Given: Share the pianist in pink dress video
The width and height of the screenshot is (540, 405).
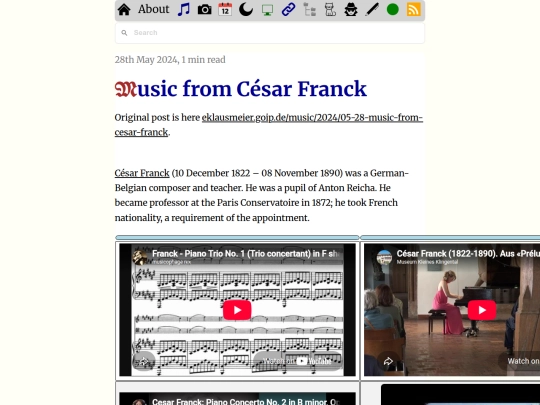Looking at the screenshot, I should pos(388,361).
